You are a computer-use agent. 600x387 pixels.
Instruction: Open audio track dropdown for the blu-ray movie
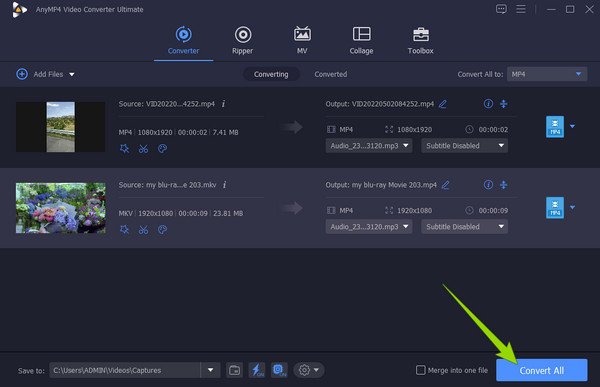(x=369, y=227)
